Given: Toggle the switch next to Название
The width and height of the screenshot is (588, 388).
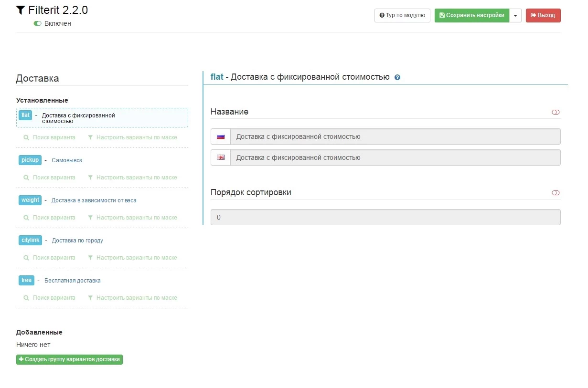Looking at the screenshot, I should pos(556,112).
